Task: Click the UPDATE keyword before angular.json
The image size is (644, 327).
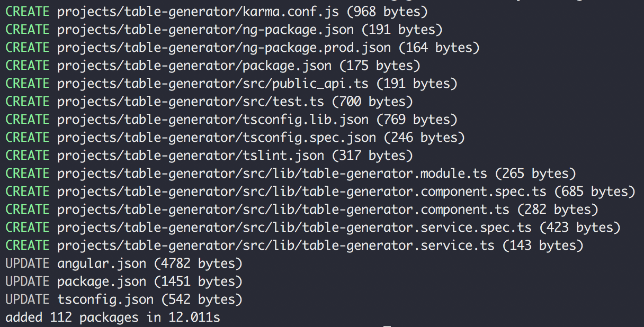Action: (28, 264)
